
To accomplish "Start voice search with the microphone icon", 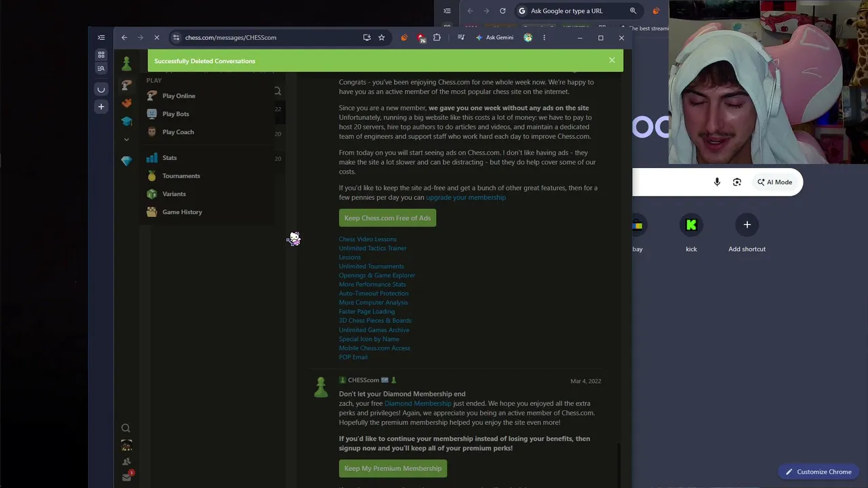I will pyautogui.click(x=717, y=182).
